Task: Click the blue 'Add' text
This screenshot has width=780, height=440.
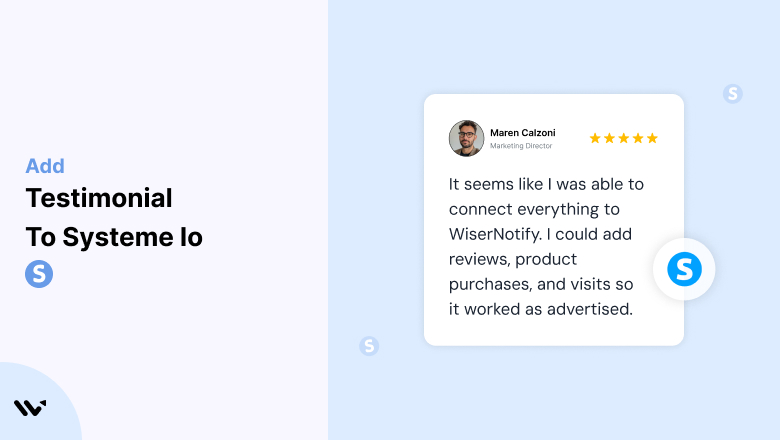Action: pos(45,166)
